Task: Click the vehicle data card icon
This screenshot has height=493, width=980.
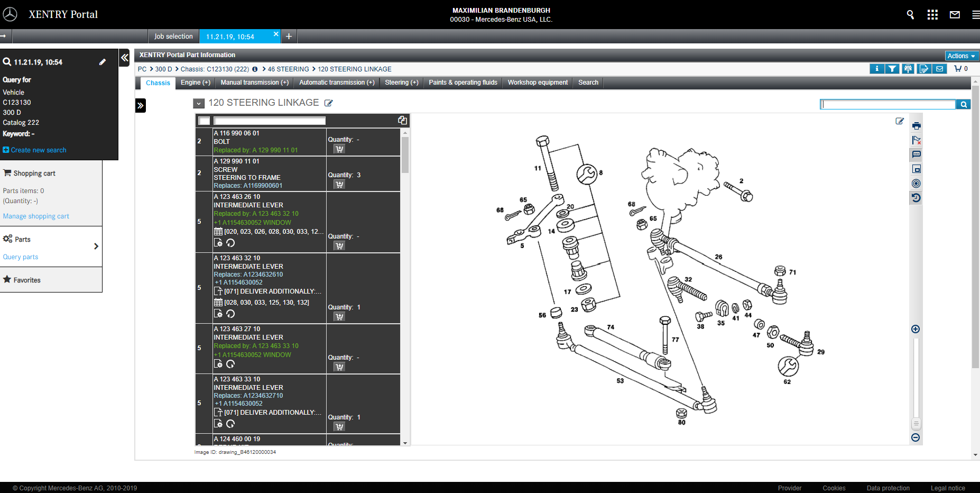Action: click(908, 69)
